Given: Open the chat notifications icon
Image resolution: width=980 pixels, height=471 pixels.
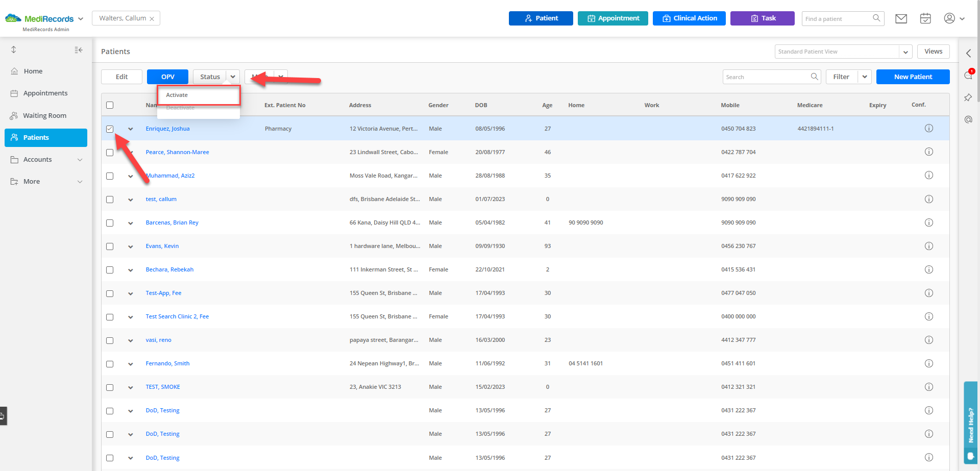Looking at the screenshot, I should [968, 75].
